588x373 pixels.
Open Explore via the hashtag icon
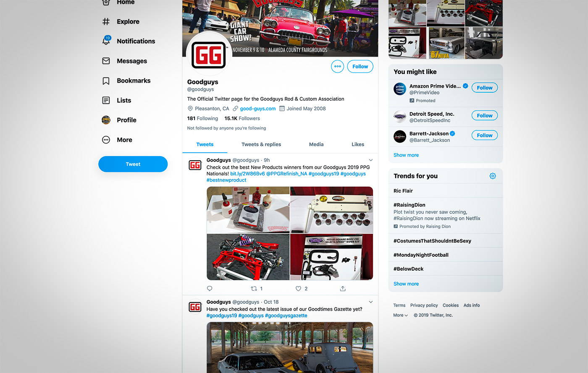click(x=106, y=21)
